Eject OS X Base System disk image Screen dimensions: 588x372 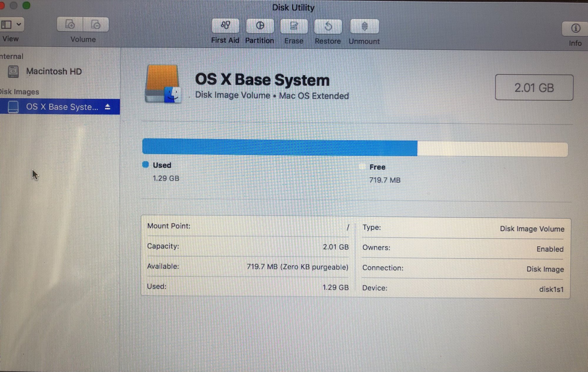pos(108,107)
